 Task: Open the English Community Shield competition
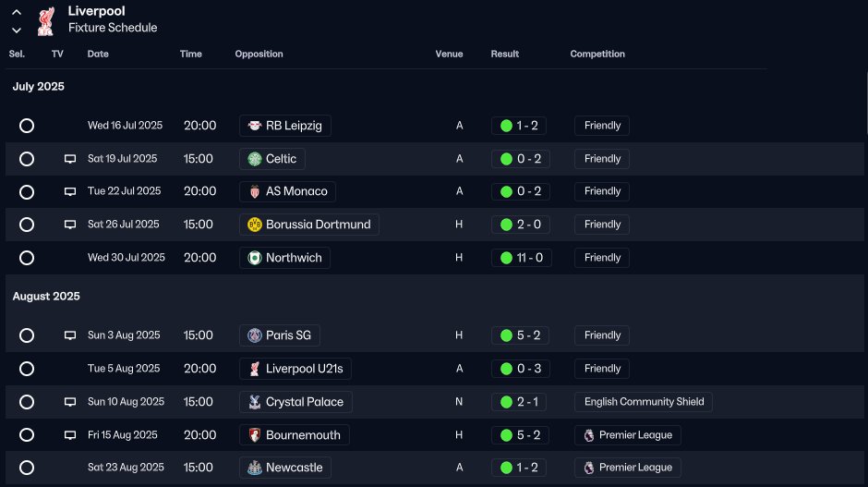click(644, 402)
